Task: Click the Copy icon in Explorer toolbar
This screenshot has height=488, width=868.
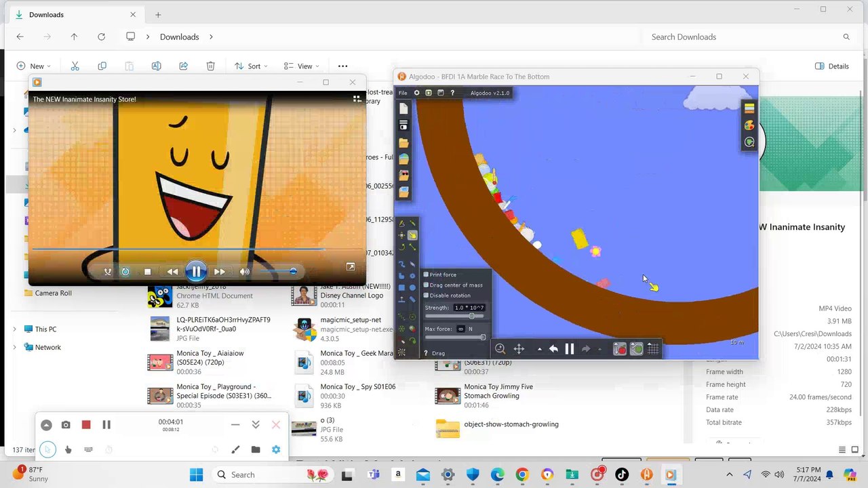Action: 102,66
